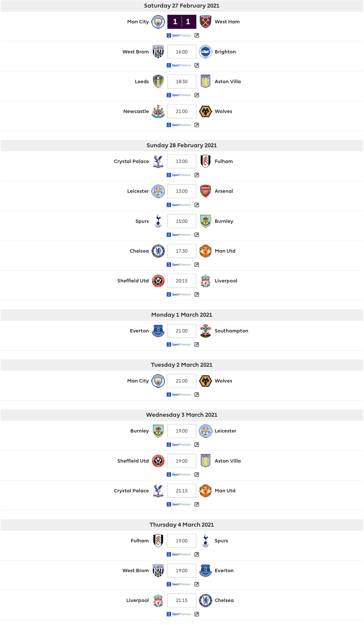
Task: Click the Everton name in West Brom fixture
Action: (224, 571)
